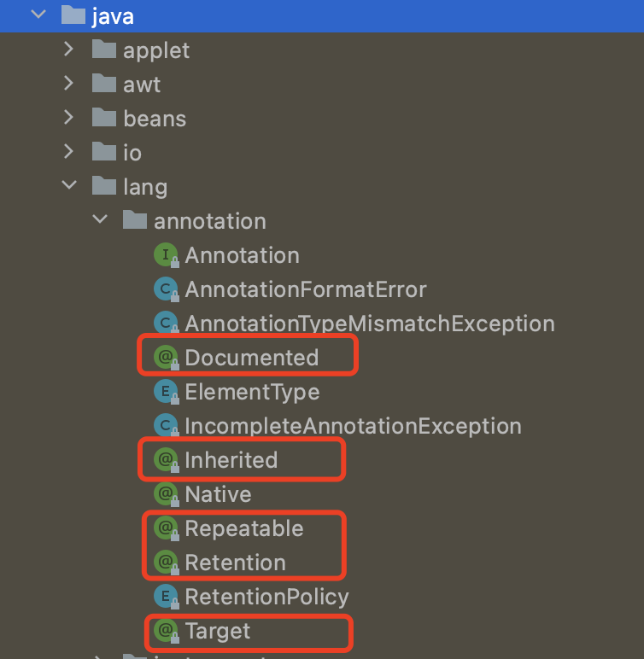644x659 pixels.
Task: Collapse the java root folder
Action: point(38,15)
